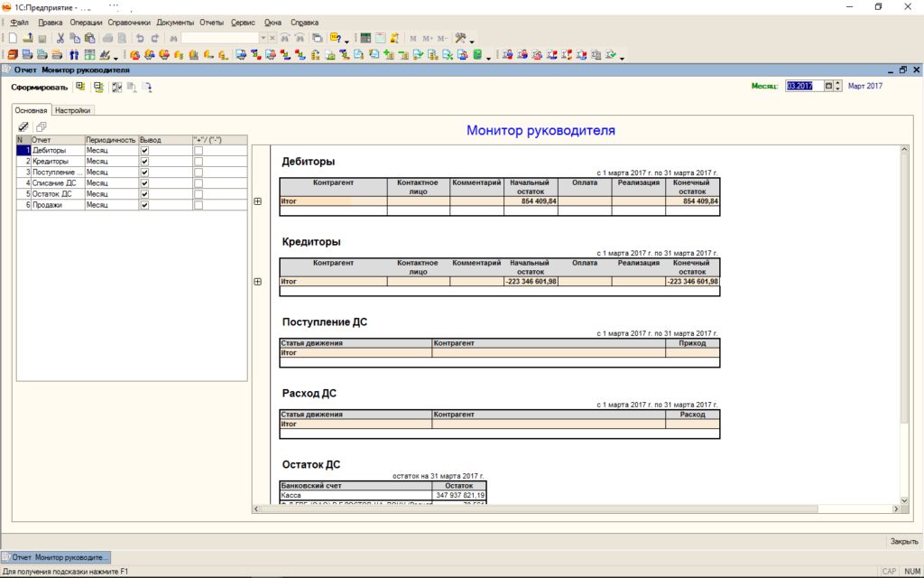Click the hammer tools icon in toolbar
This screenshot has height=578, width=924.
pyautogui.click(x=459, y=38)
